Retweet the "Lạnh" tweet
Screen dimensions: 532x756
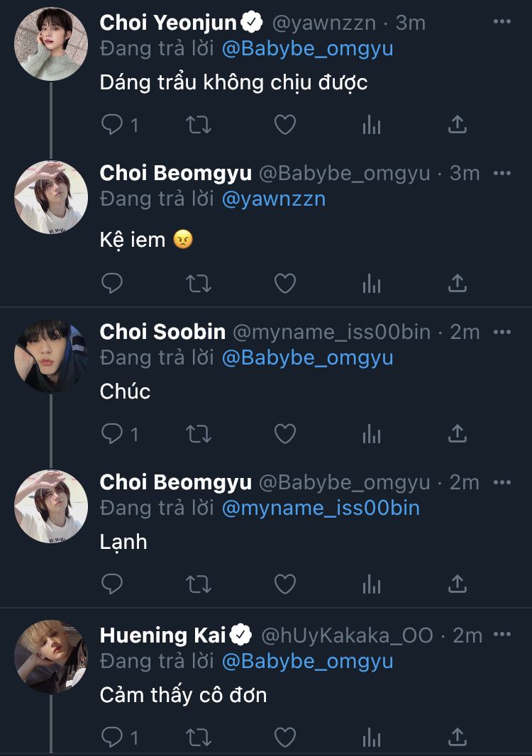(198, 584)
